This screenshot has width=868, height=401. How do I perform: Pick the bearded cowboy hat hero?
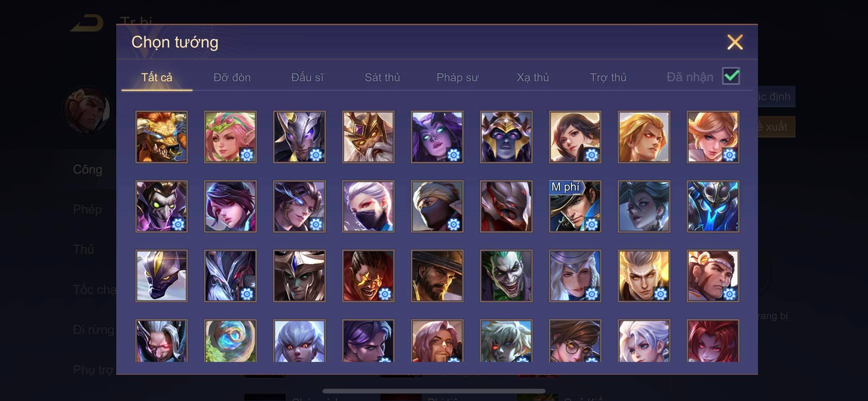coord(437,276)
